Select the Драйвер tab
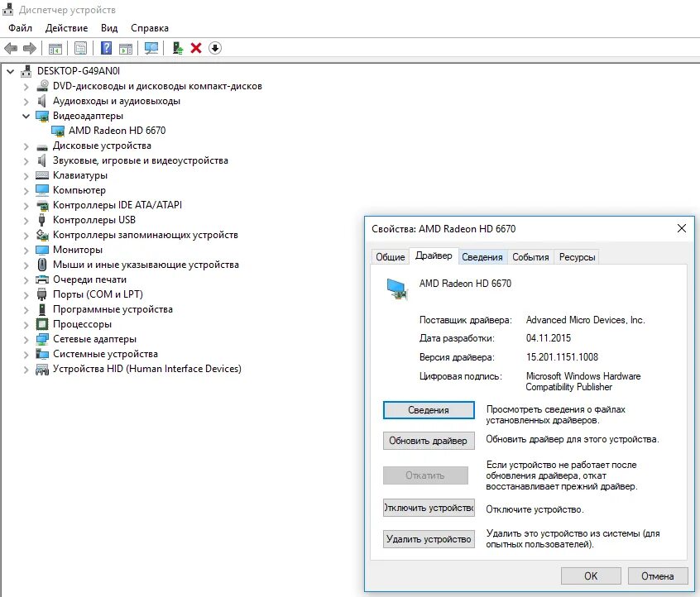This screenshot has width=700, height=597. (x=434, y=256)
